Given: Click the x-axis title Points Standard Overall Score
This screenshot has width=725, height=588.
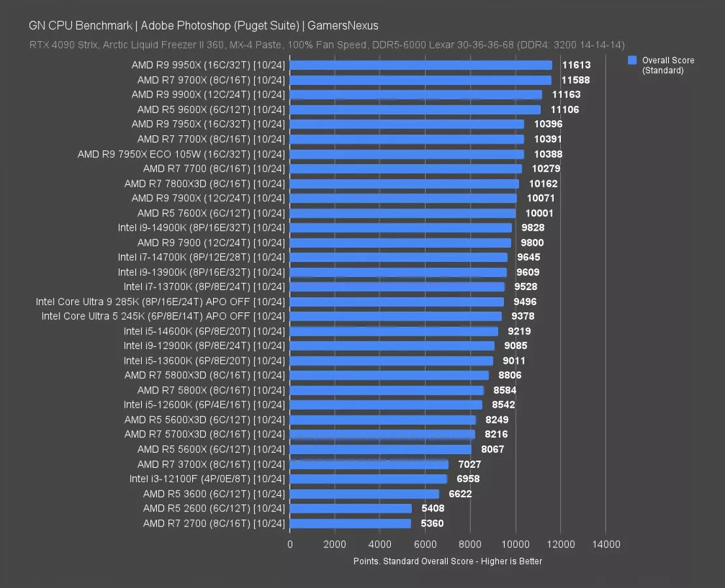Looking at the screenshot, I should tap(447, 561).
